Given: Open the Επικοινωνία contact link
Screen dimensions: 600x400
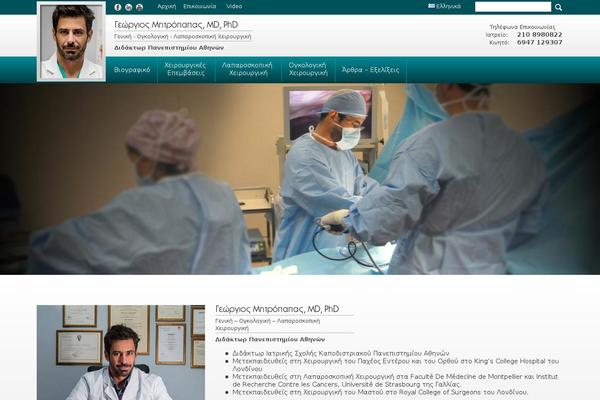Looking at the screenshot, I should [199, 7].
